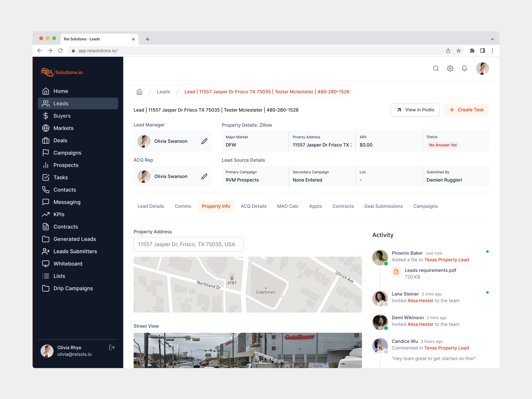This screenshot has width=532, height=399.
Task: Open Deals from the sidebar briefcase icon
Action: tap(46, 140)
